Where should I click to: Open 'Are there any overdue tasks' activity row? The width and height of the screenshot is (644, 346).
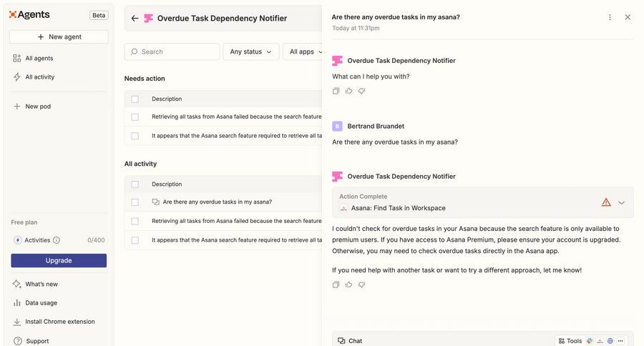[x=218, y=202]
